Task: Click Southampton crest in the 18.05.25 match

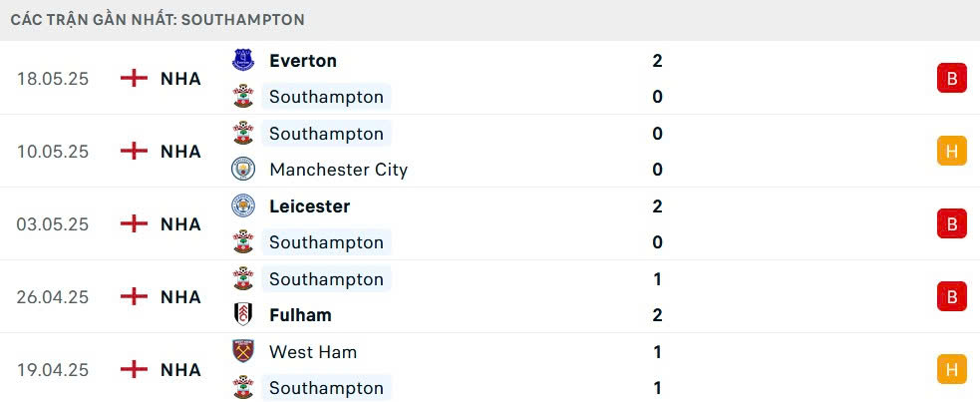Action: click(243, 97)
